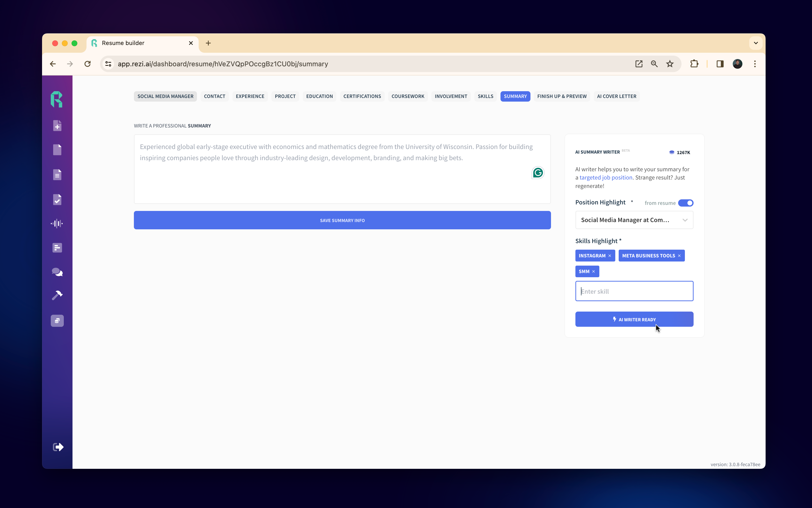
Task: Click the zoom magnifier icon in address bar
Action: pos(654,64)
